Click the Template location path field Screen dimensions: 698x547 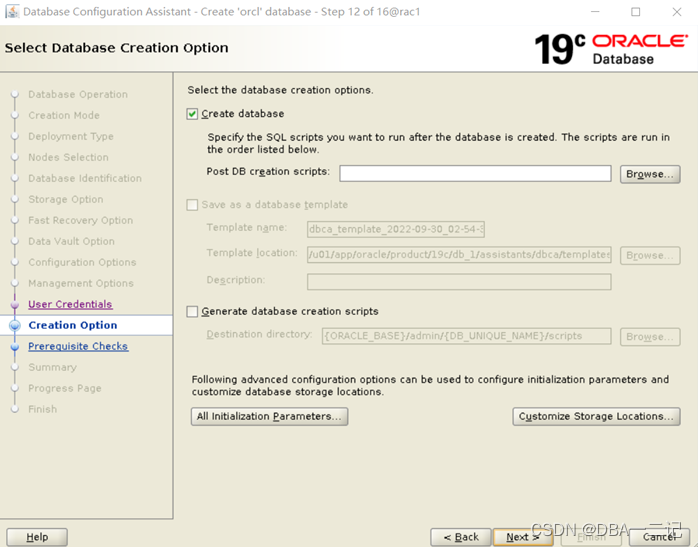click(x=459, y=255)
